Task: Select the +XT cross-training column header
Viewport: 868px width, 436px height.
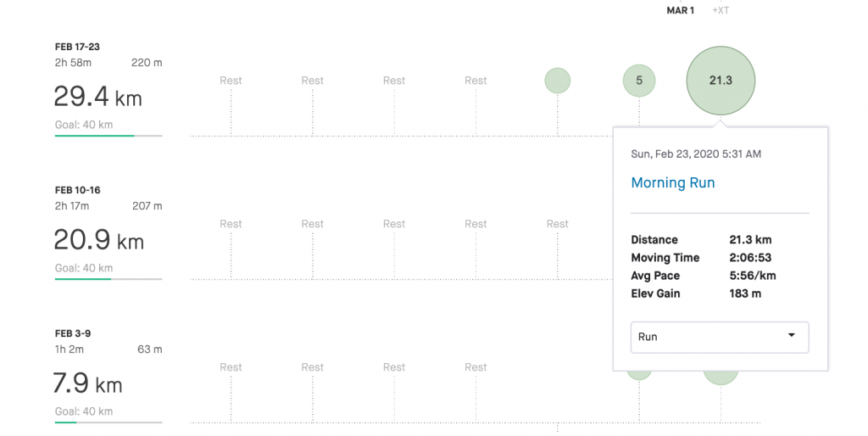Action: 721,10
